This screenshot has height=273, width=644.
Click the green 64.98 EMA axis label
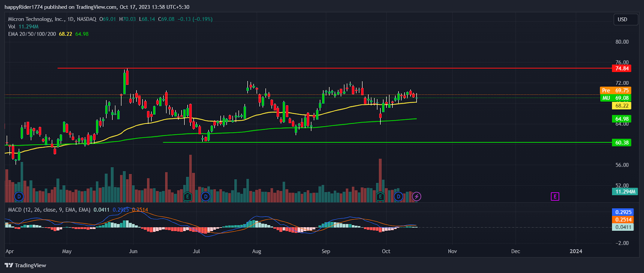622,119
